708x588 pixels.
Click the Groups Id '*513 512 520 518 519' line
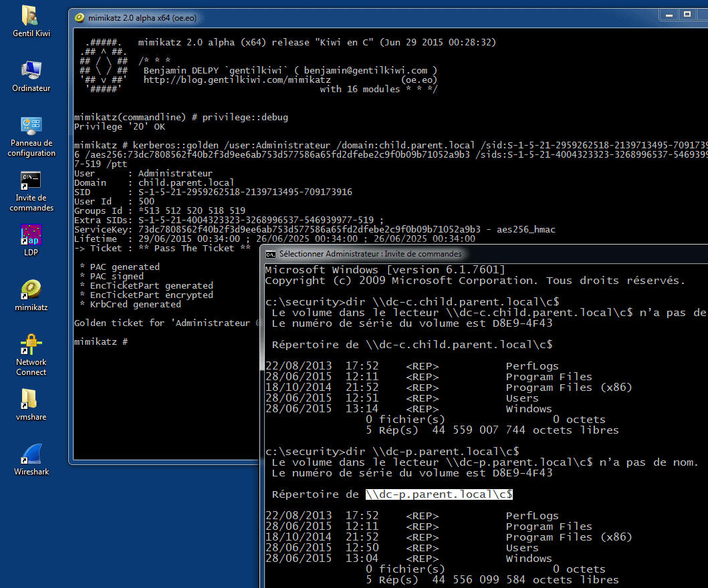(x=159, y=210)
